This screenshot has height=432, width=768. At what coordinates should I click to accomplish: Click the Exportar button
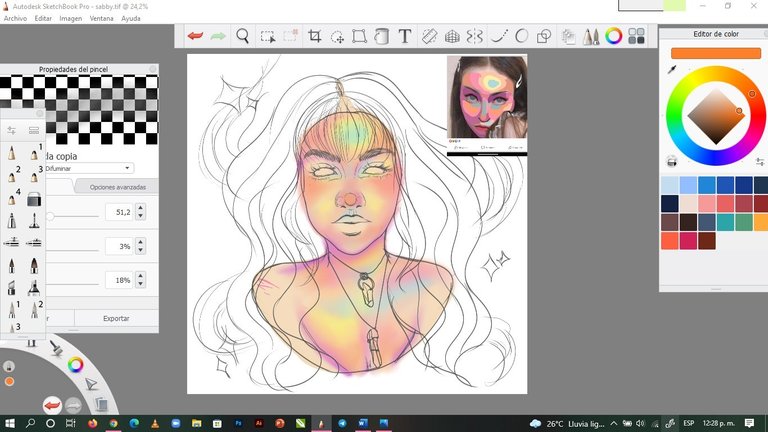pos(116,318)
